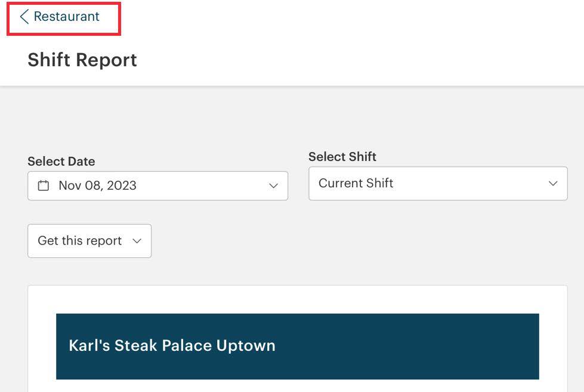
Task: Click the Restaurant breadcrumb text
Action: coord(67,16)
